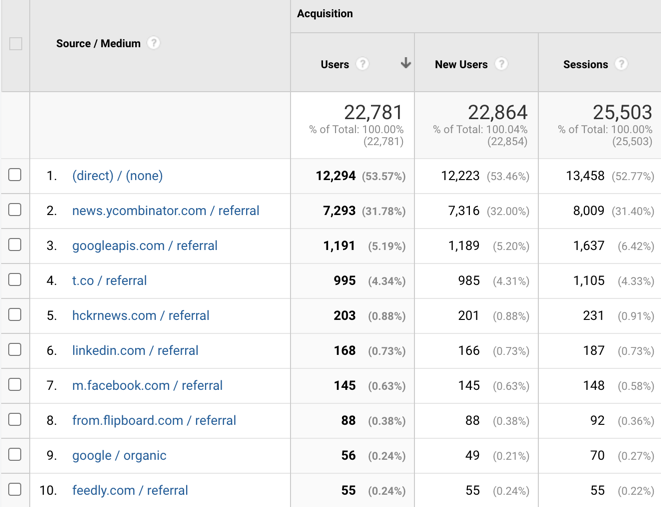Viewport: 661px width, 507px height.
Task: Click help icon beside Sessions header
Action: [x=621, y=64]
